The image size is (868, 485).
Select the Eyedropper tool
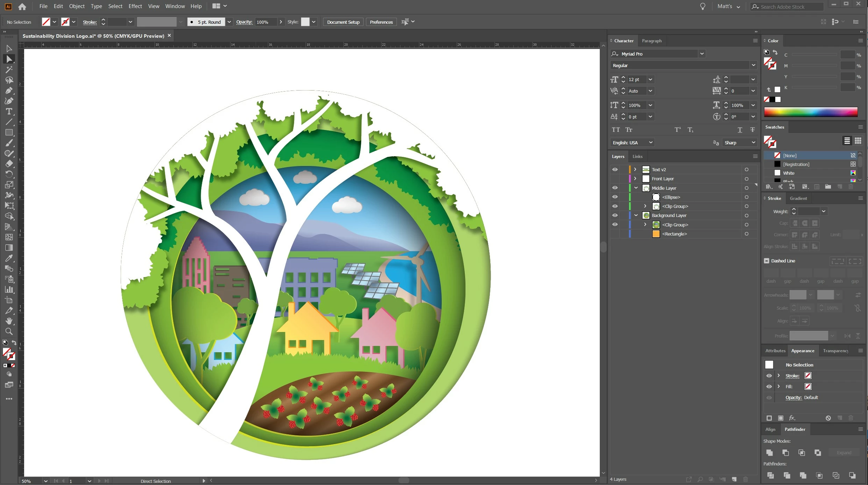click(x=9, y=258)
